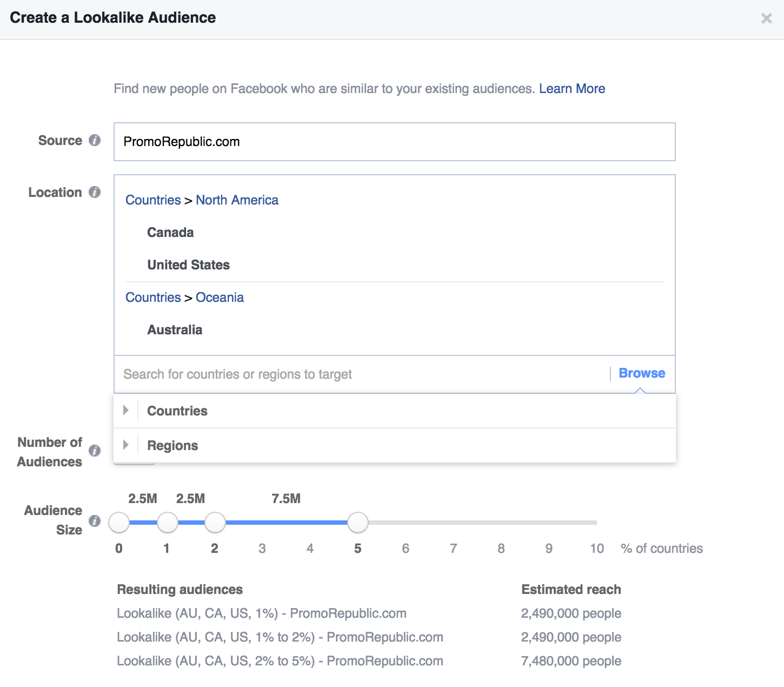Click the Resulting audiences heading
Viewport: 784px width, 687px height.
180,590
